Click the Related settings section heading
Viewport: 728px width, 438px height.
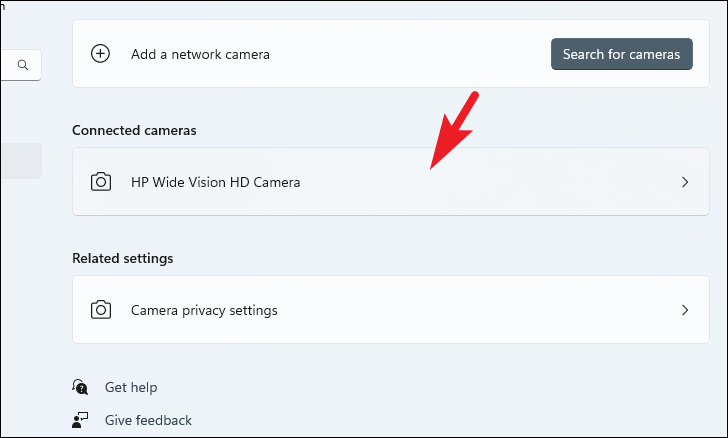click(122, 258)
